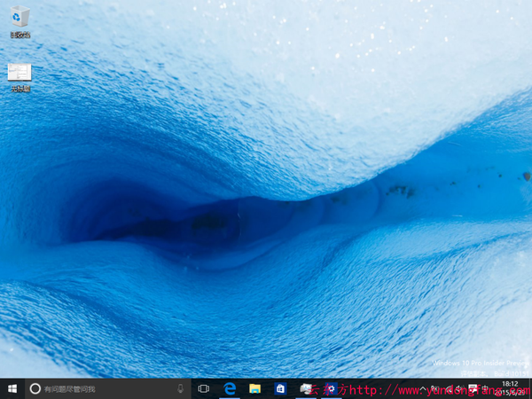Switch the Chinese input method indicator
Image resolution: width=532 pixels, height=399 pixels.
point(485,389)
